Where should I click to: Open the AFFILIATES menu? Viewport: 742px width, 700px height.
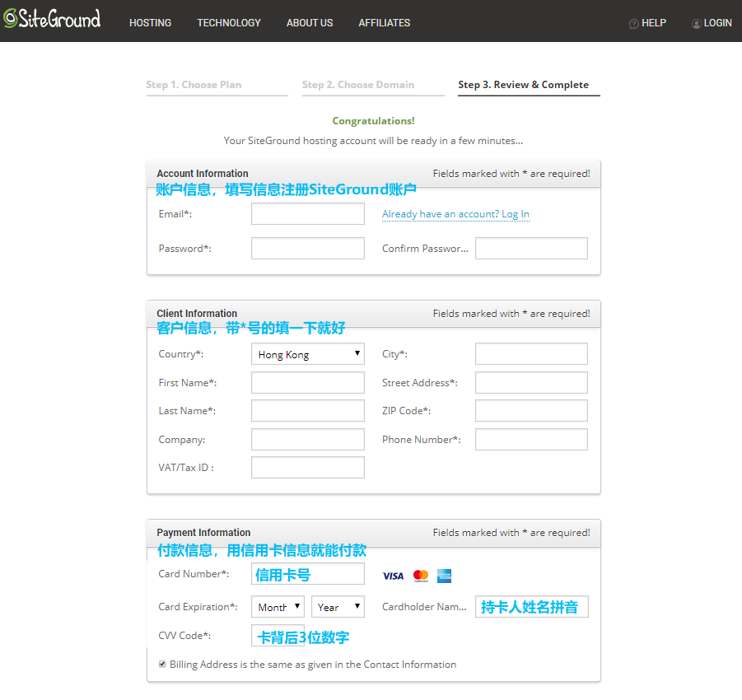(x=385, y=23)
